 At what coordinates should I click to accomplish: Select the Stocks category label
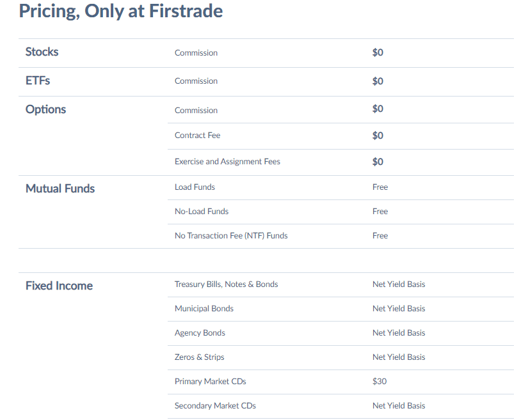[42, 52]
